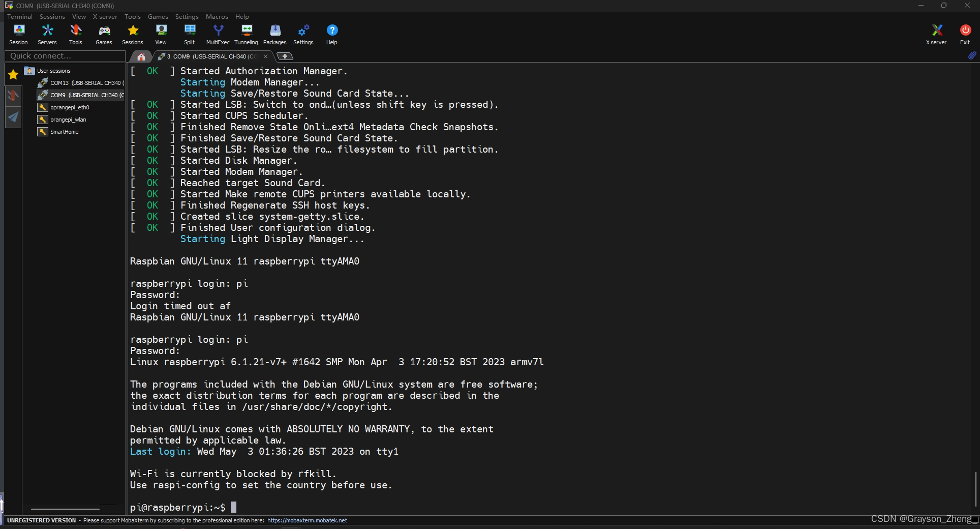Open the Games menu in menu bar

pos(158,17)
